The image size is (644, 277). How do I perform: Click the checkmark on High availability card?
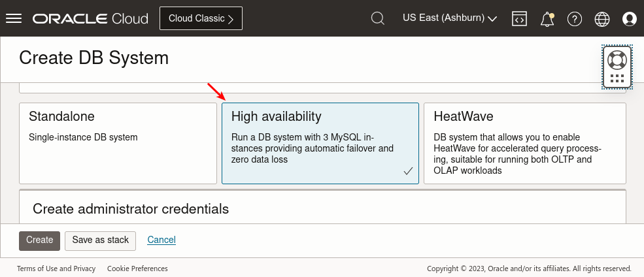pyautogui.click(x=408, y=171)
